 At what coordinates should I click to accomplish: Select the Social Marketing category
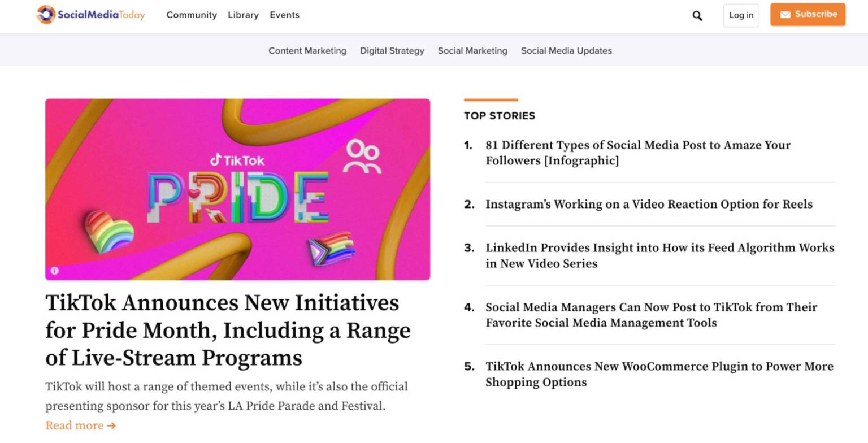(472, 51)
